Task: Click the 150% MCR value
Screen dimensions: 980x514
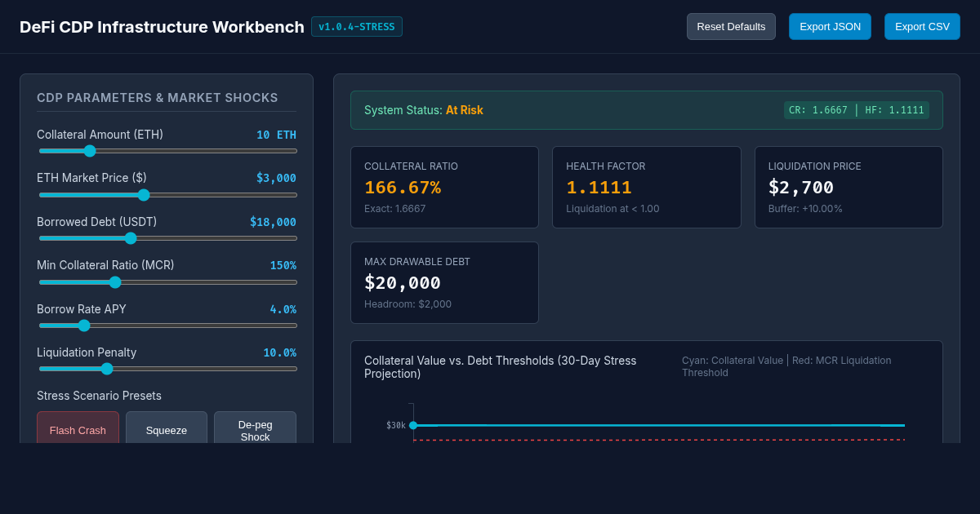Action: 283,265
